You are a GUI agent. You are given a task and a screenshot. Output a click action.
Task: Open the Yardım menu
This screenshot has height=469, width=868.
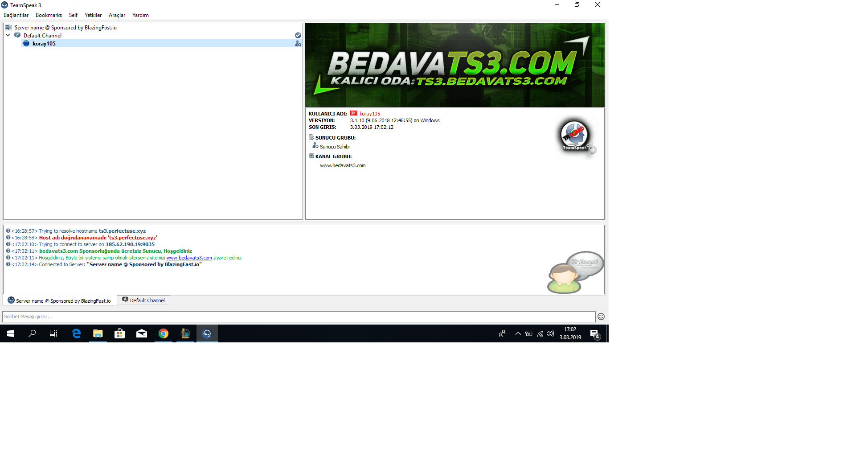(x=140, y=15)
